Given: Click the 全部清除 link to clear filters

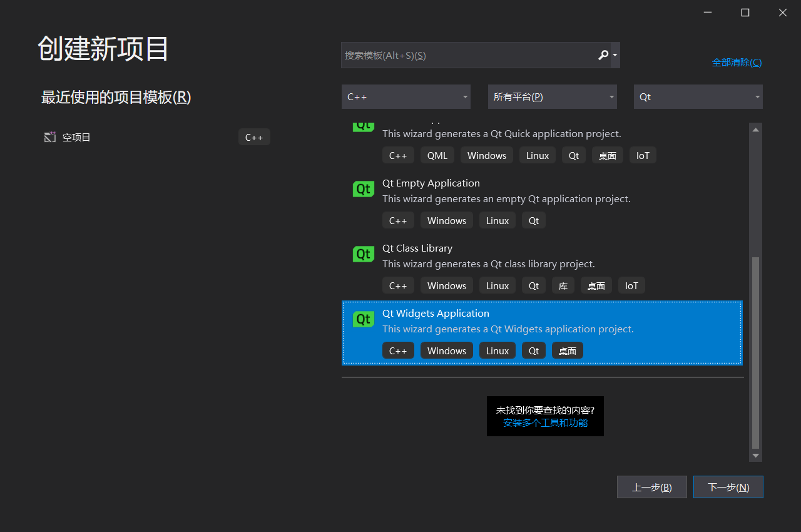Looking at the screenshot, I should [x=737, y=62].
